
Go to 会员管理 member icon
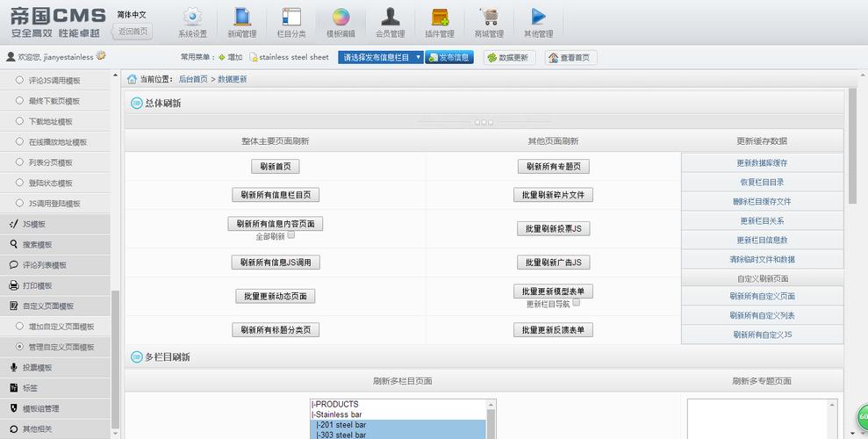[x=390, y=18]
